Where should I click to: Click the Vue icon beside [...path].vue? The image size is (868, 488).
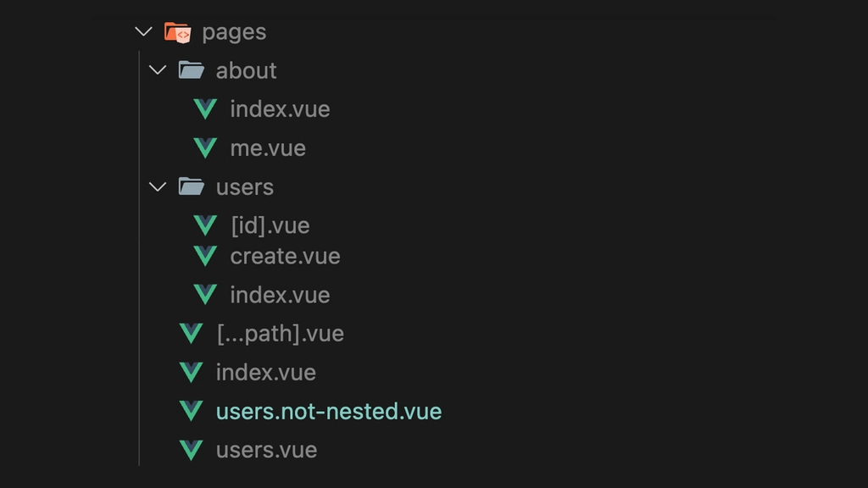[x=190, y=333]
